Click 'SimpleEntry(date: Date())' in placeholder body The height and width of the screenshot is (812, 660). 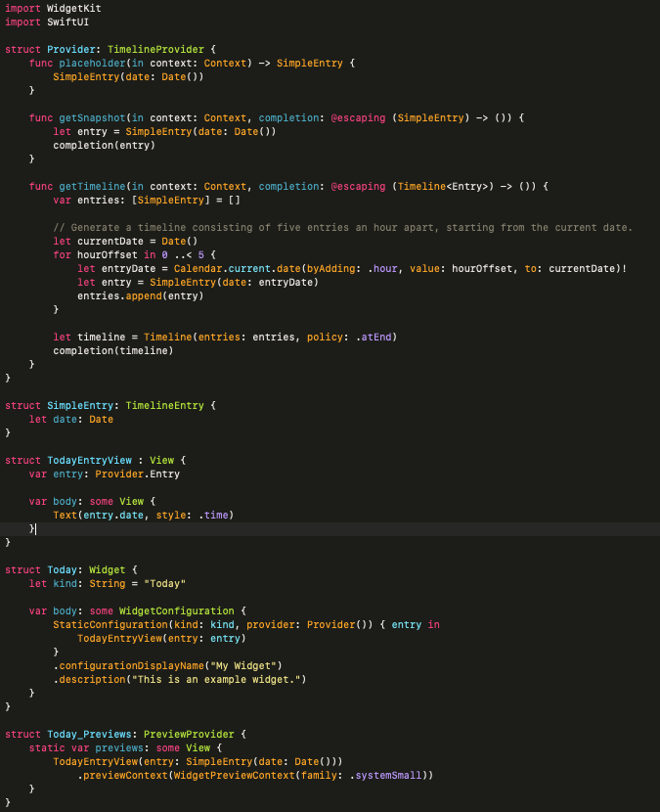(128, 77)
